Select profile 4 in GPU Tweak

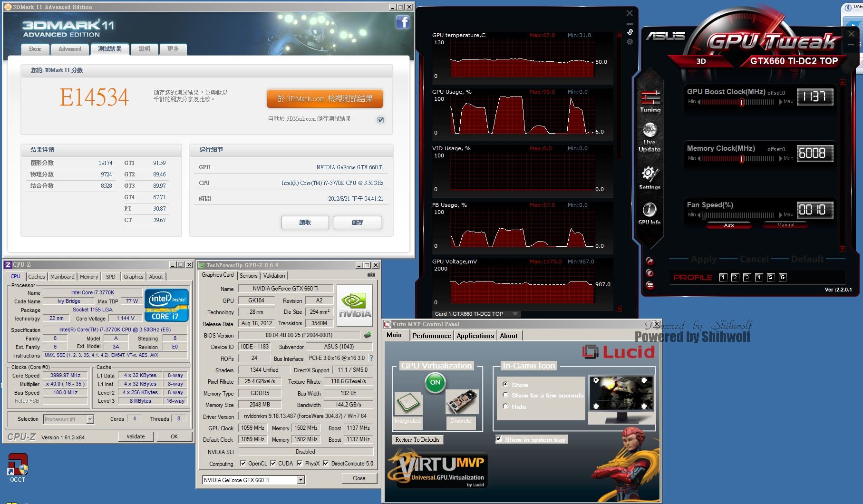pyautogui.click(x=759, y=277)
